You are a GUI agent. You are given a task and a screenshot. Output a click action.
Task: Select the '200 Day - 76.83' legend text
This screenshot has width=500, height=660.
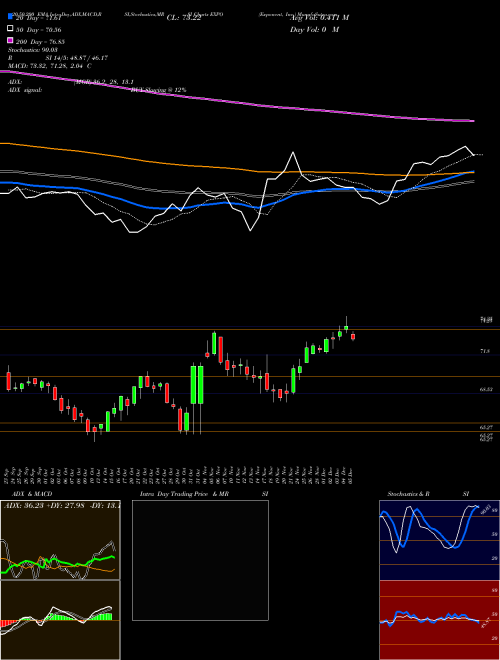point(40,41)
